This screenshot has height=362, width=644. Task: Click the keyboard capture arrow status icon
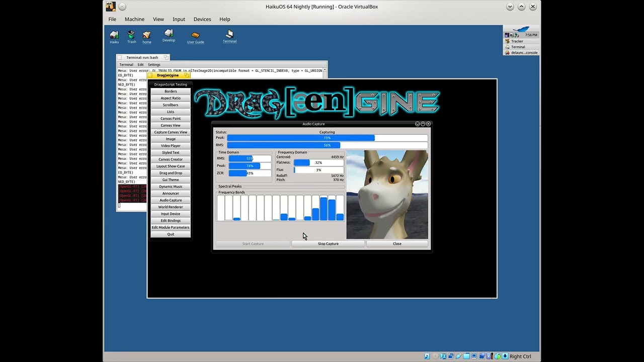pos(505,356)
